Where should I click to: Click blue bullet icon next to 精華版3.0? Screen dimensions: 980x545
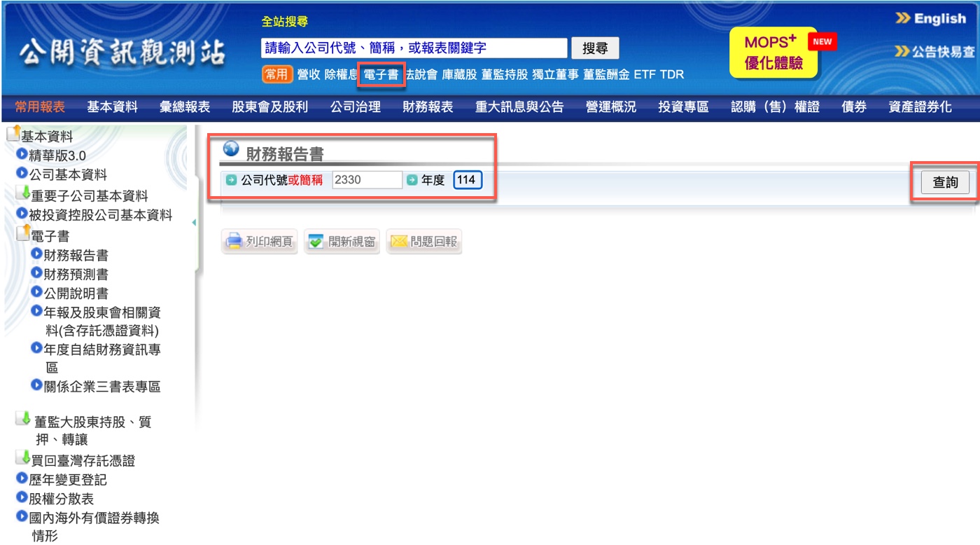(x=22, y=155)
